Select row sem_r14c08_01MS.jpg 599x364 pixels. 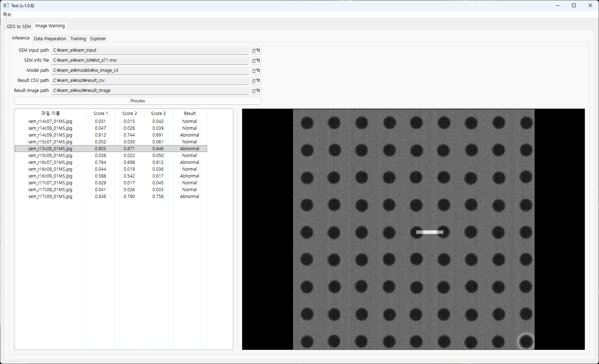pos(111,128)
